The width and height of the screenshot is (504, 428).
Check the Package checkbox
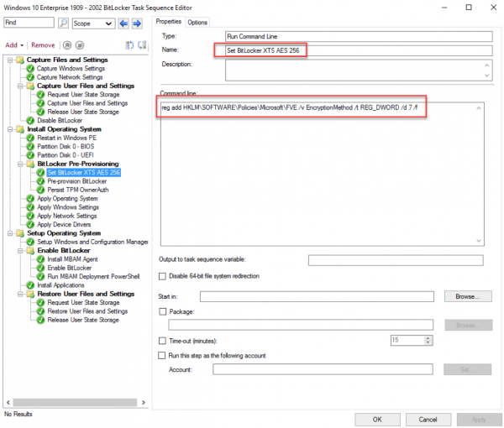click(163, 312)
